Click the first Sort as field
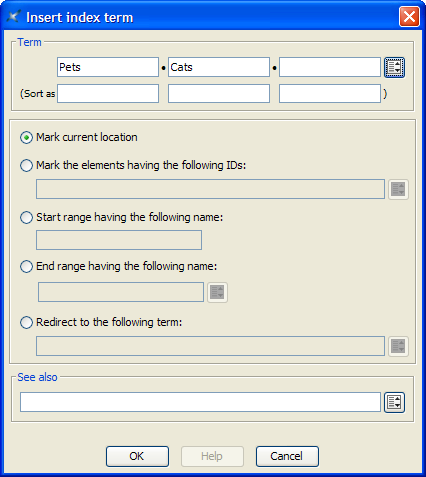The height and width of the screenshot is (477, 426). tap(108, 93)
